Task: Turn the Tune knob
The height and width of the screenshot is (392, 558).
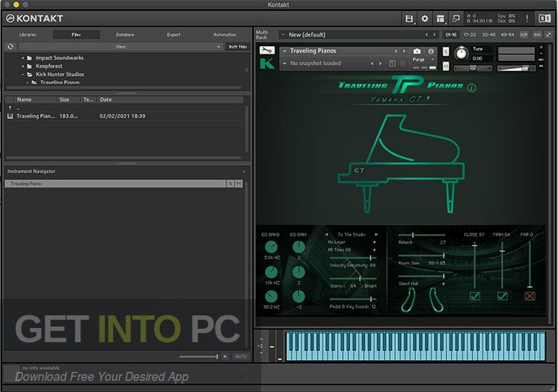Action: (x=461, y=54)
